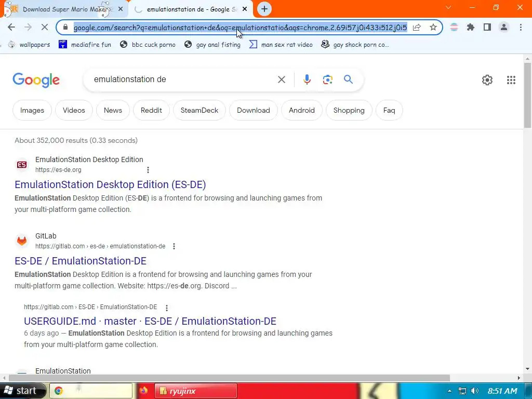The image size is (532, 399).
Task: Filter results by SteamDeck
Action: [199, 110]
